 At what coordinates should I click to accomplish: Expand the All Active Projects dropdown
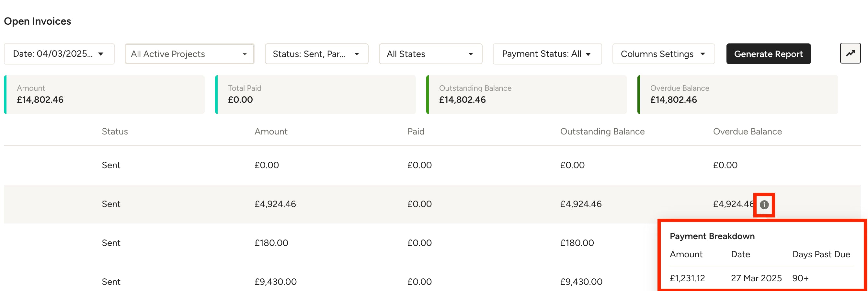coord(189,53)
